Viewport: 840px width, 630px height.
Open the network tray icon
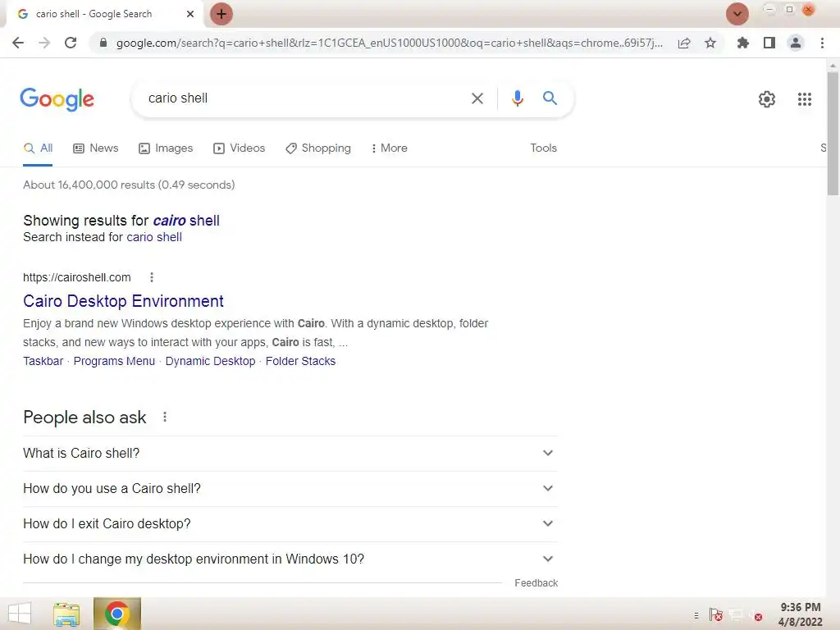(x=736, y=615)
